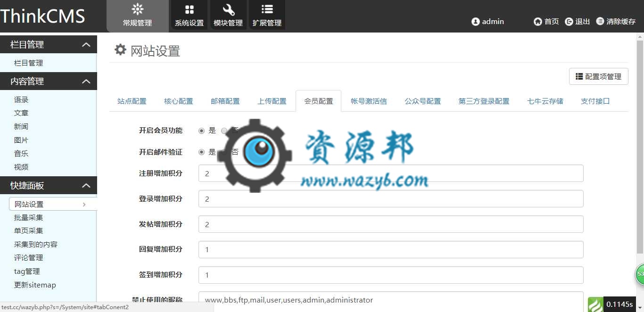
Task: Switch to 帐号激活信 tab
Action: [369, 101]
